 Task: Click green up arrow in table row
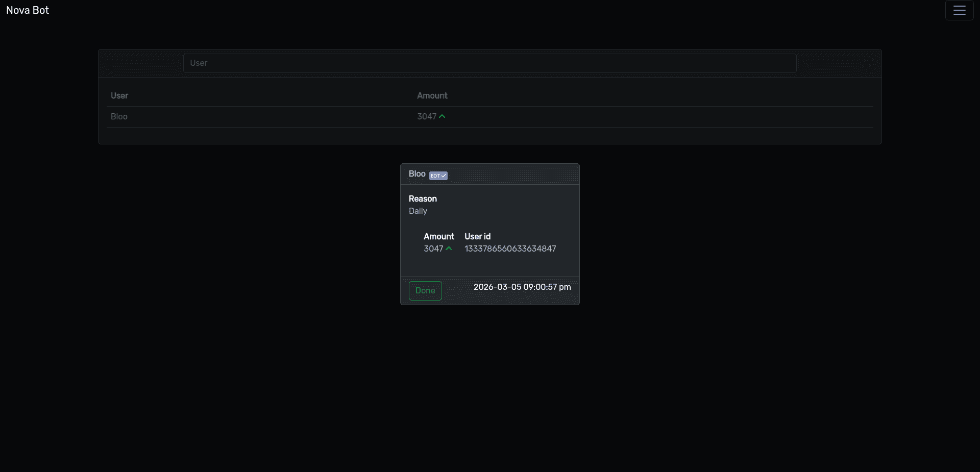tap(442, 116)
